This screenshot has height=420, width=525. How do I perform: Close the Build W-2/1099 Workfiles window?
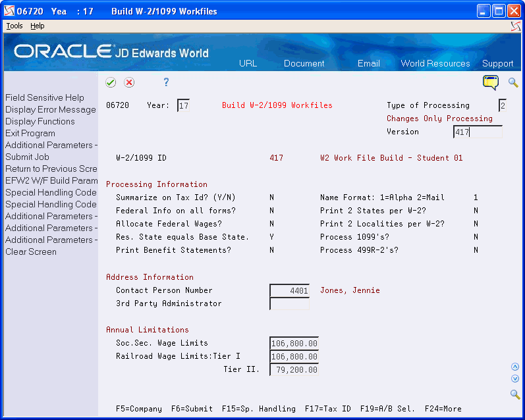pyautogui.click(x=514, y=11)
